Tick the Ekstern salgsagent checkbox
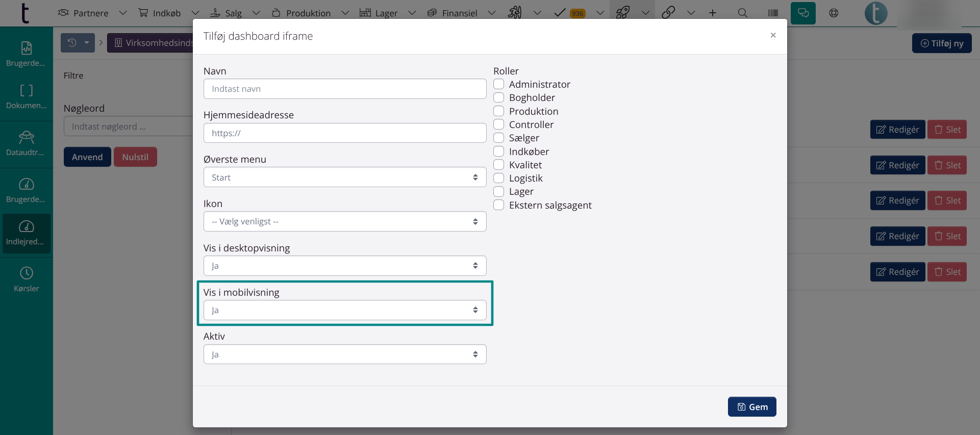 click(499, 205)
